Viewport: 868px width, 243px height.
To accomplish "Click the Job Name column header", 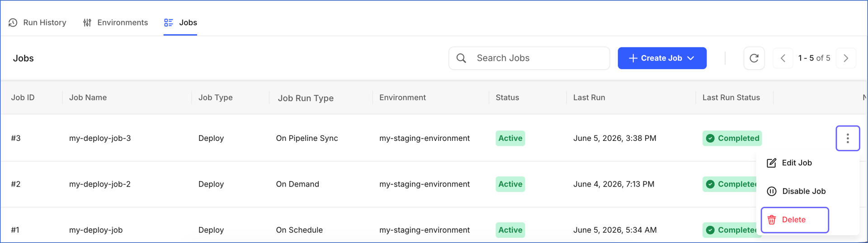I will point(88,98).
